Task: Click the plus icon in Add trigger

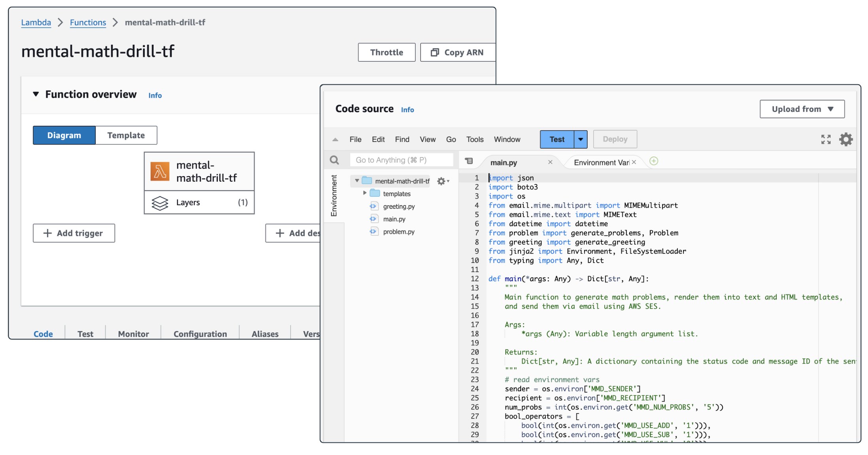Action: pos(47,233)
